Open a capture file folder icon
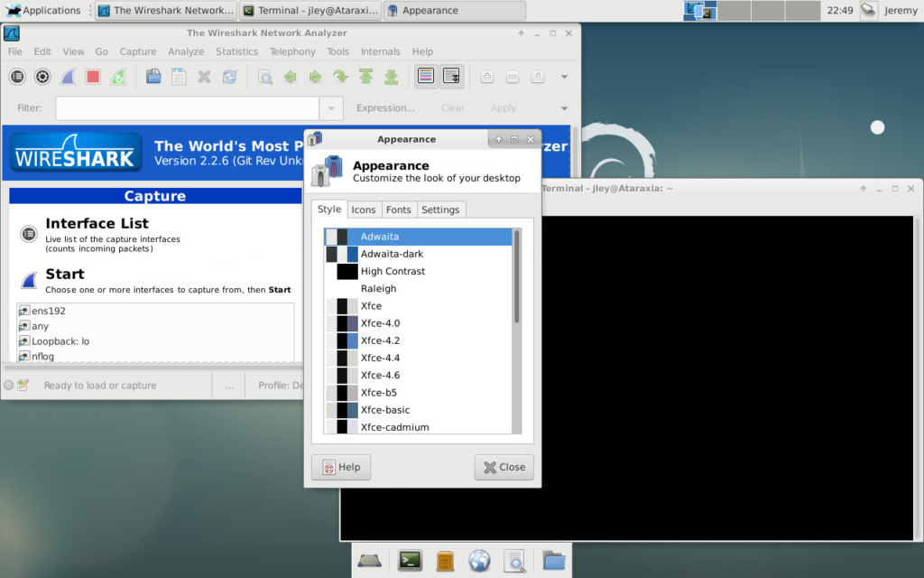This screenshot has width=924, height=578. point(153,77)
